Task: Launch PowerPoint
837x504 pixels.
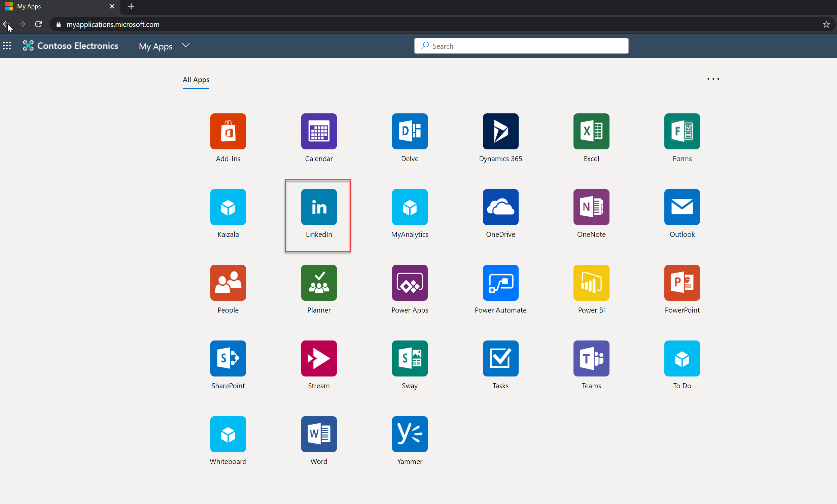Action: (682, 283)
